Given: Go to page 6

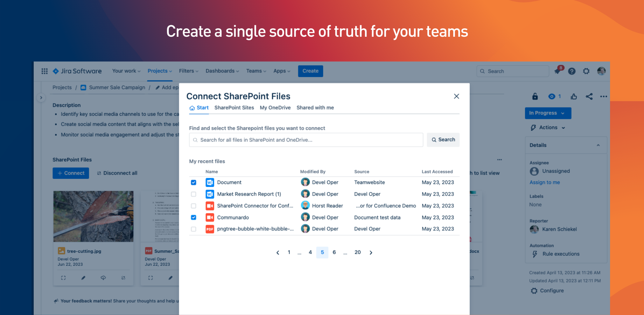Looking at the screenshot, I should pos(334,252).
